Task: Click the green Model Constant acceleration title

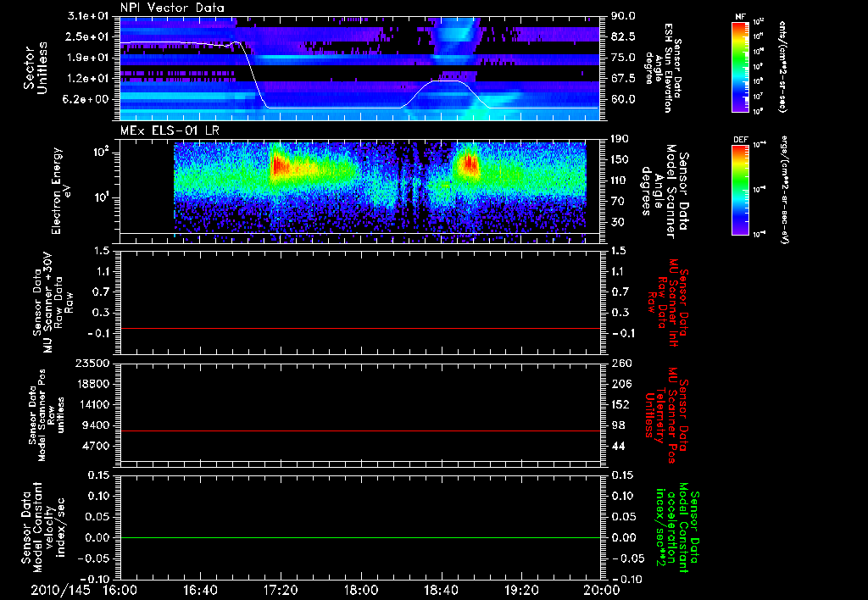Action: [676, 529]
